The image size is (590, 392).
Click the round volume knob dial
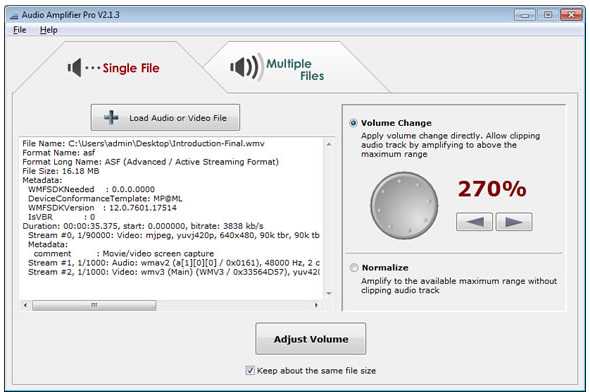404,205
